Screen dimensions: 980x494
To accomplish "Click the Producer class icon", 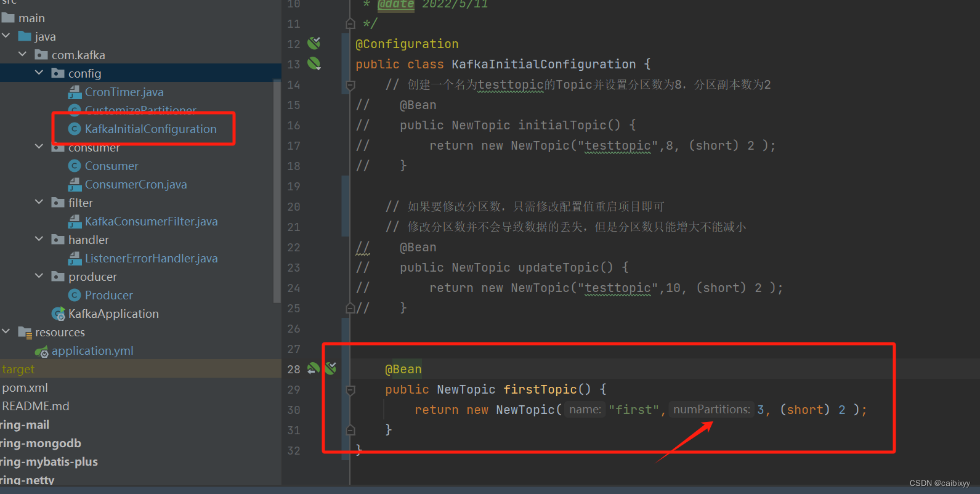I will point(75,295).
